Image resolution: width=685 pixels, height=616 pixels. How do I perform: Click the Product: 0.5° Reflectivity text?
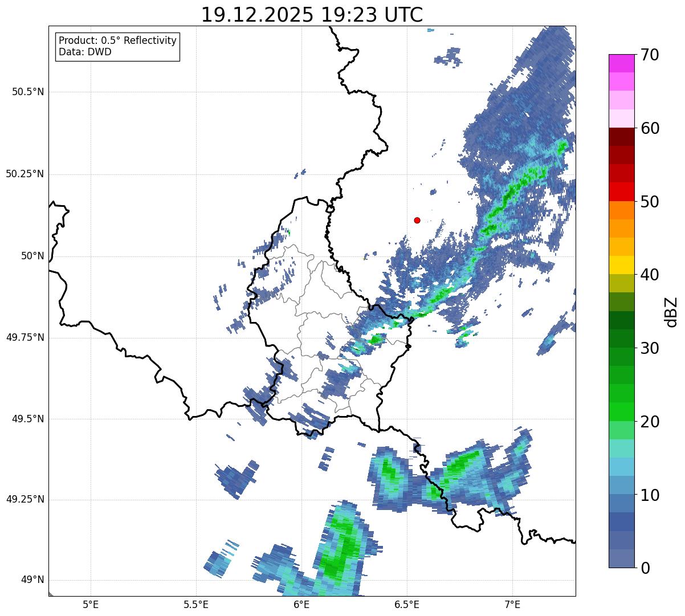[117, 41]
